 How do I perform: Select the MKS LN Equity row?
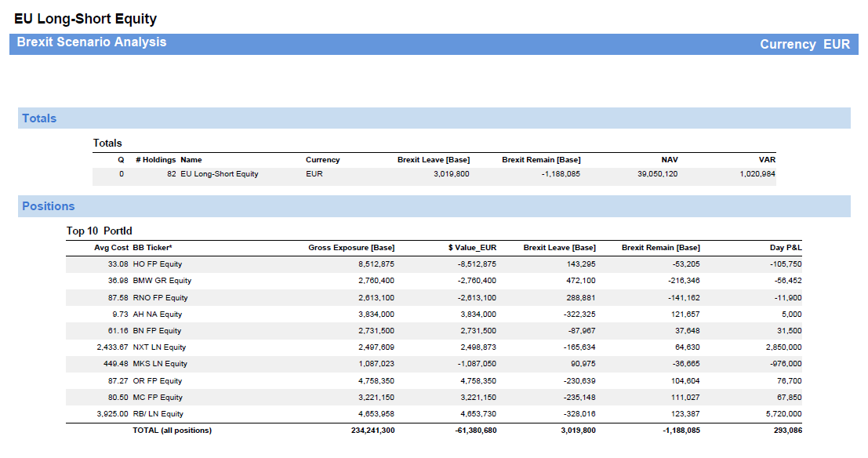tap(160, 364)
